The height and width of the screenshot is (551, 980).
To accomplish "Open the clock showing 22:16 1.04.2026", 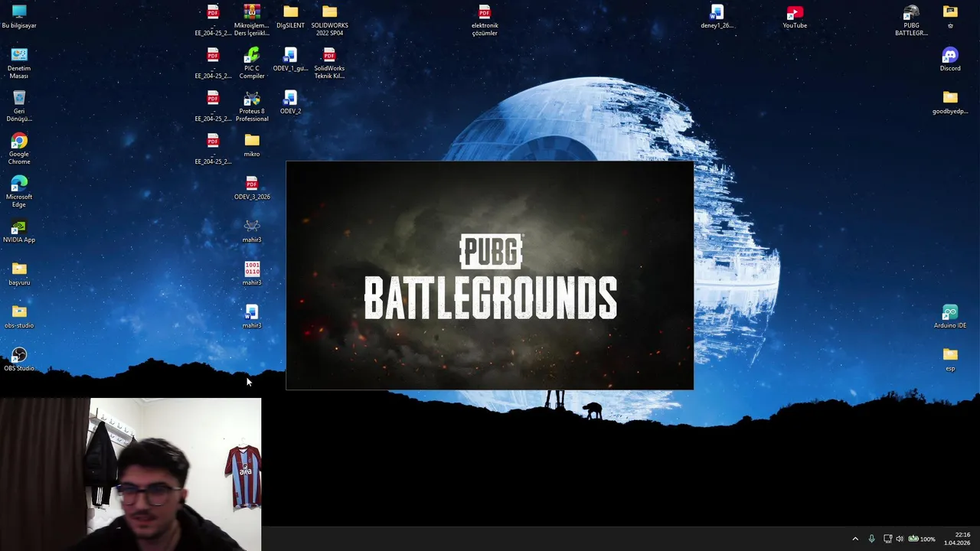I will (957, 539).
